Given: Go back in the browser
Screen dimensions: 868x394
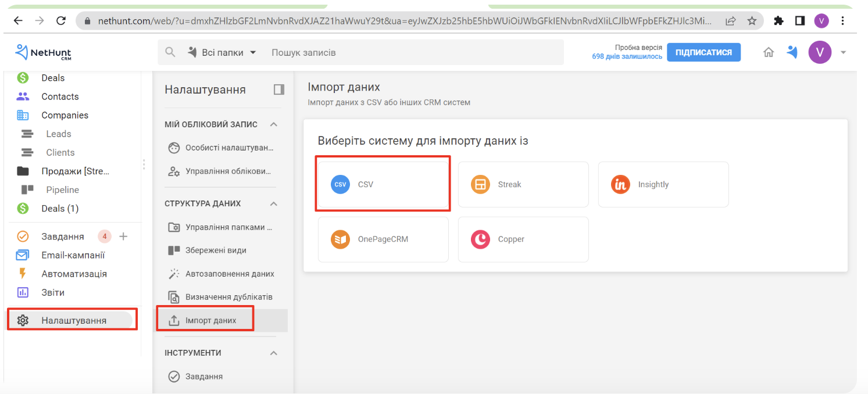Looking at the screenshot, I should pos(18,21).
